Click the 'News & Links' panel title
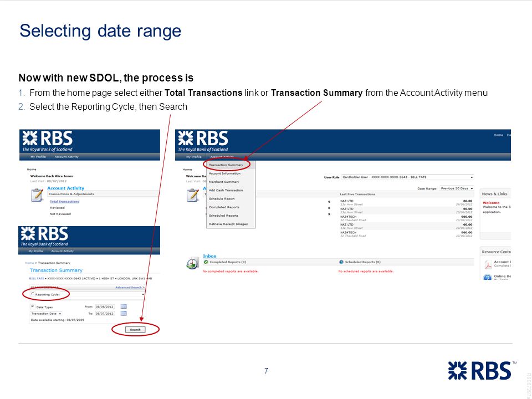The width and height of the screenshot is (532, 399). coord(495,194)
